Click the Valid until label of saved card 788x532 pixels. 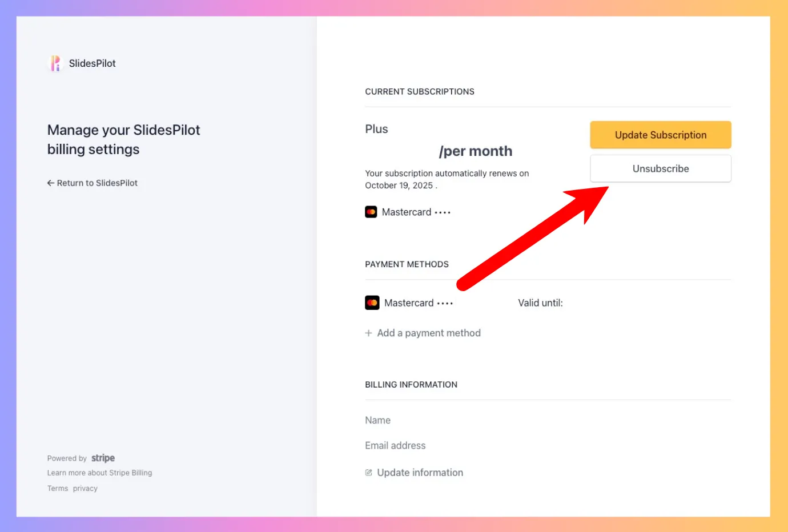click(540, 303)
